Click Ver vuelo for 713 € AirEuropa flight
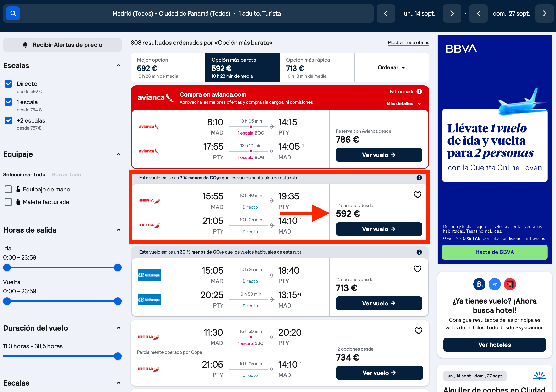Viewport: 556px width, 392px height. tap(379, 303)
